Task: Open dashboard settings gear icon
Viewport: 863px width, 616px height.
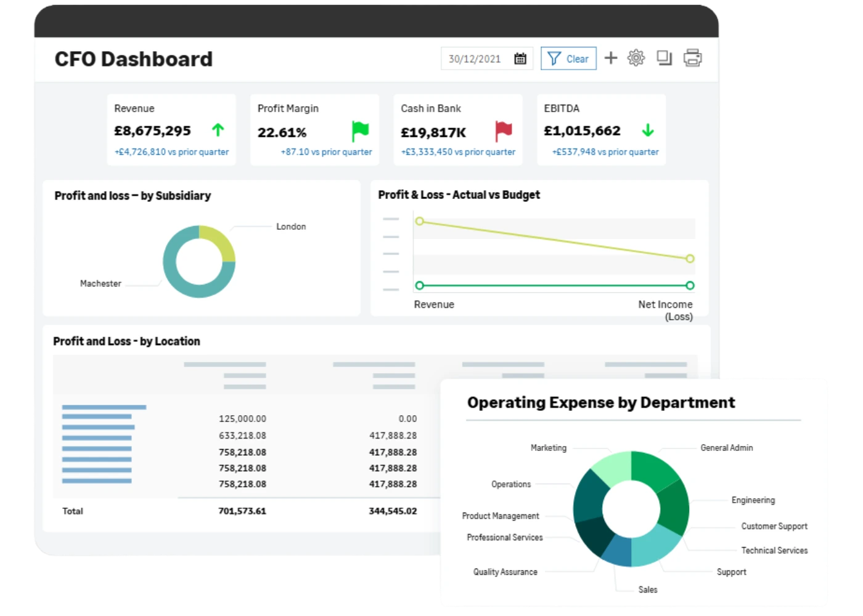Action: pos(636,58)
